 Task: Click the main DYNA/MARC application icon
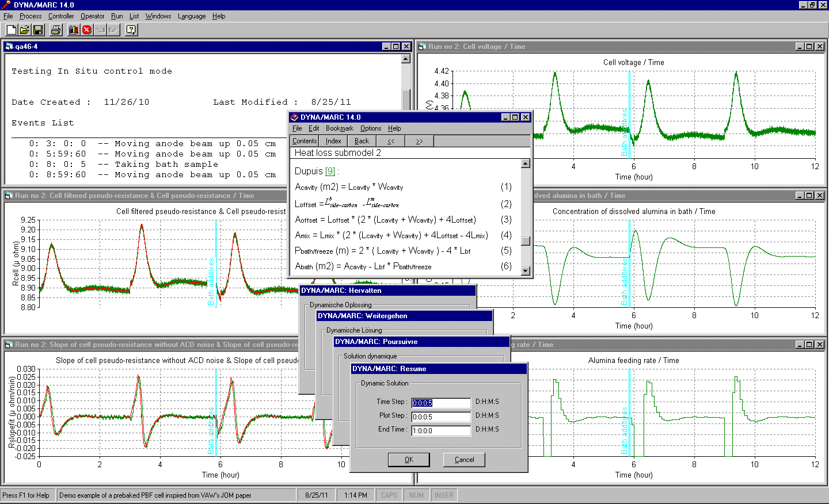click(x=6, y=5)
